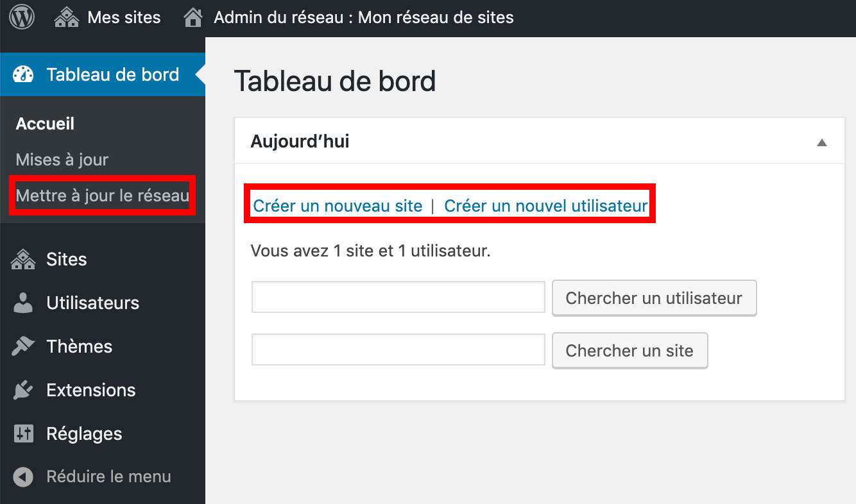Click the user search input field
The height and width of the screenshot is (504, 856).
click(398, 297)
